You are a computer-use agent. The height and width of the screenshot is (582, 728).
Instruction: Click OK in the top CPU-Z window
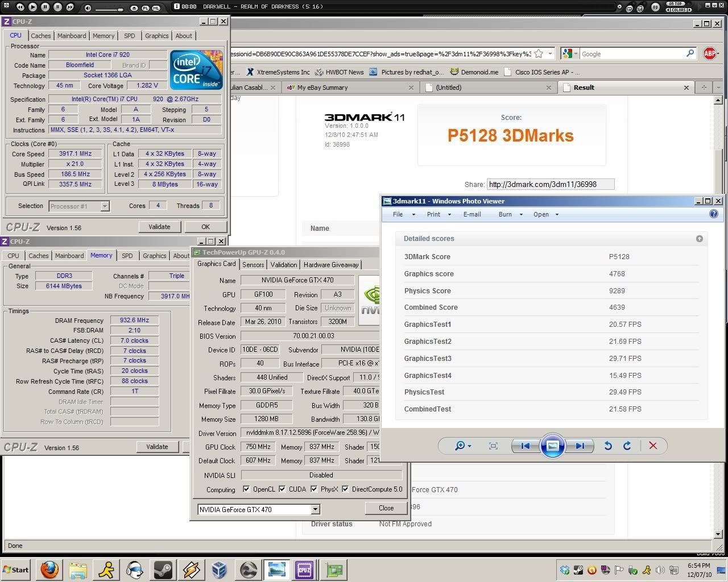point(206,227)
